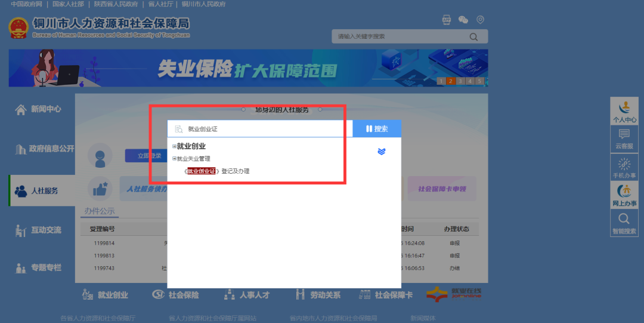Open the 互动交流 side menu item
Viewport: 644px width, 323px height.
click(x=39, y=230)
